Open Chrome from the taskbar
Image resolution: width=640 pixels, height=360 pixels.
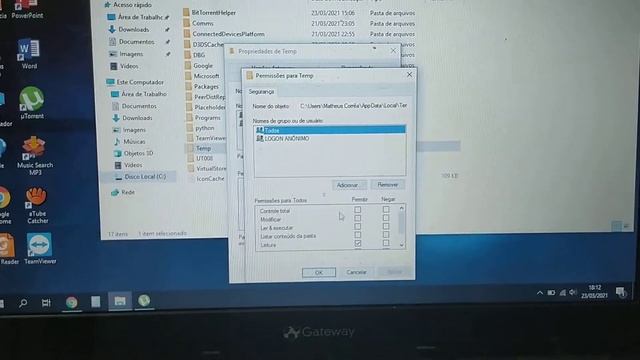point(72,302)
